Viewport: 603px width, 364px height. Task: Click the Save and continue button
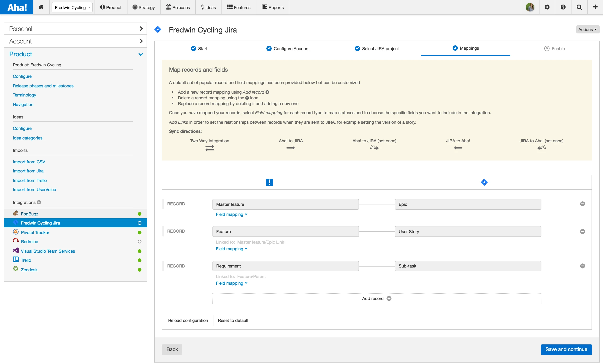(566, 349)
